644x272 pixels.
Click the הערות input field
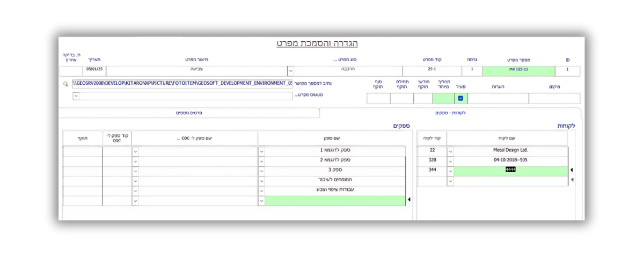tap(498, 98)
